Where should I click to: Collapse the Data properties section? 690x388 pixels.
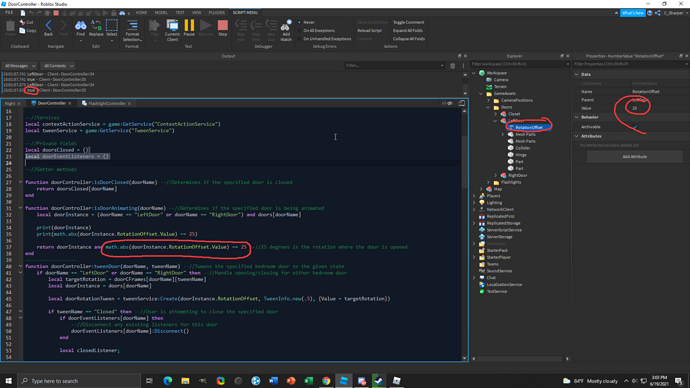(x=577, y=74)
